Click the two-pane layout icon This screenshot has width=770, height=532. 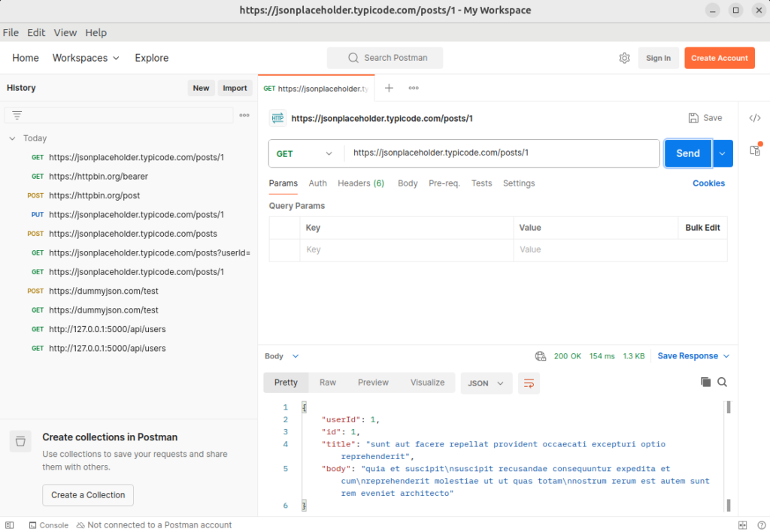click(x=742, y=525)
